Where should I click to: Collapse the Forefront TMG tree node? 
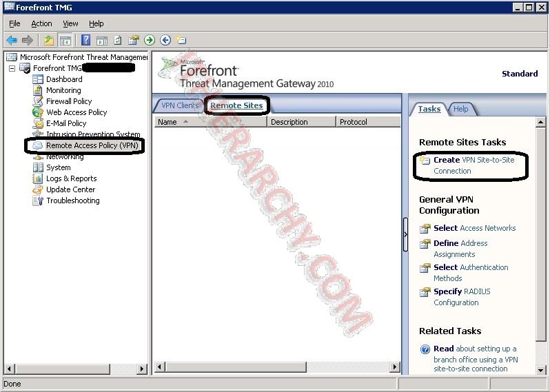pyautogui.click(x=12, y=68)
